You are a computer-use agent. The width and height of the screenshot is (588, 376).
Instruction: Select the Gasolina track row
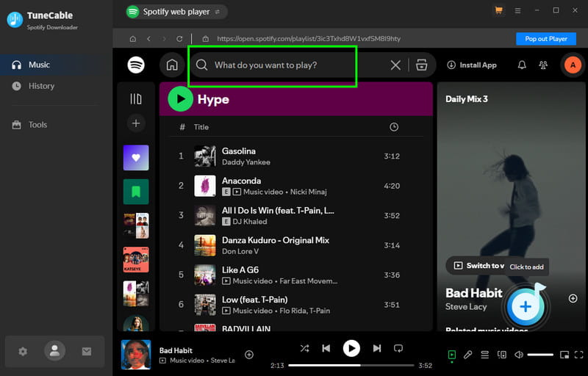296,156
